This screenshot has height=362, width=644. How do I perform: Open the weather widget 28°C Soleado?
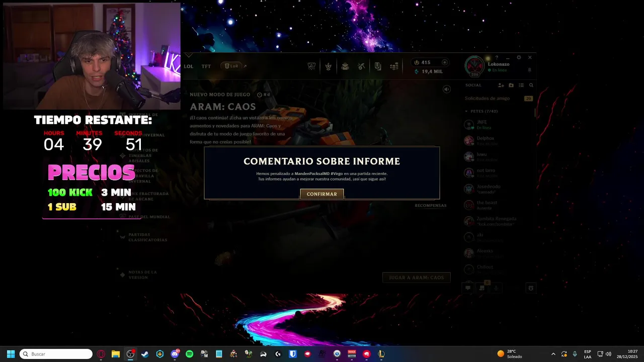pos(510,354)
